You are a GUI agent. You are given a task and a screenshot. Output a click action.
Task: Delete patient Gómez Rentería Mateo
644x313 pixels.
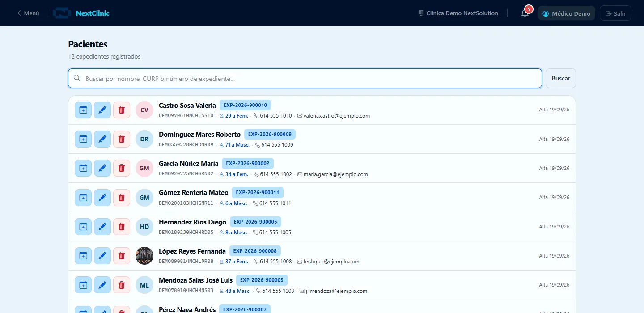[x=122, y=198]
